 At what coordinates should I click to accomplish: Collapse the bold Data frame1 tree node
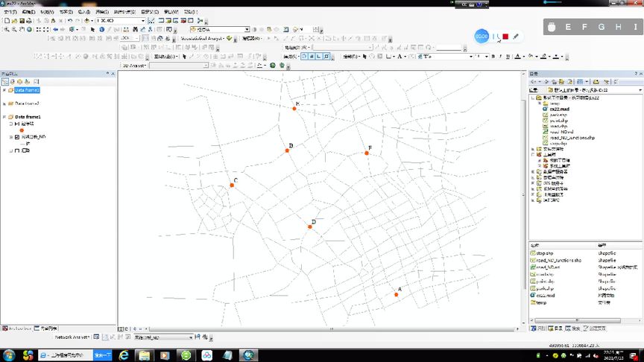[4, 117]
